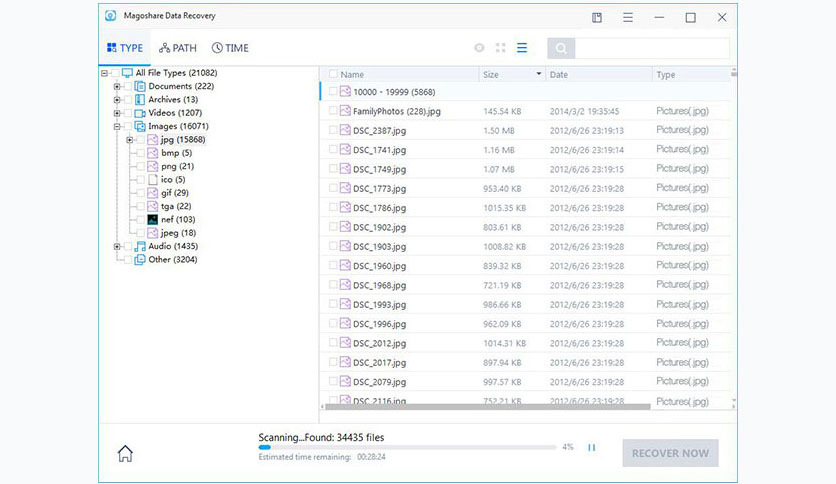This screenshot has width=836, height=484.
Task: Select the DSC_1996.jpg file name
Action: pos(379,324)
